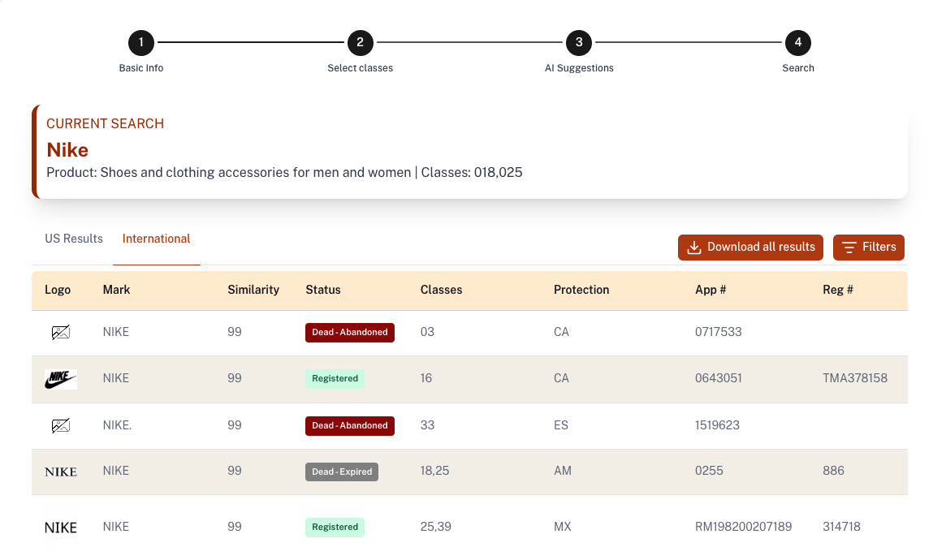
Task: Click the Dead - Expired status badge
Action: click(x=342, y=472)
